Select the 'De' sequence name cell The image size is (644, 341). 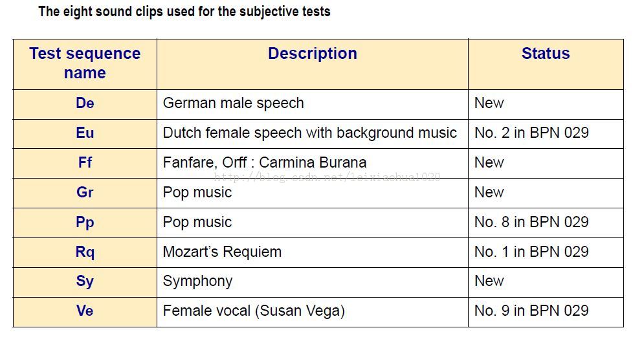coord(85,104)
